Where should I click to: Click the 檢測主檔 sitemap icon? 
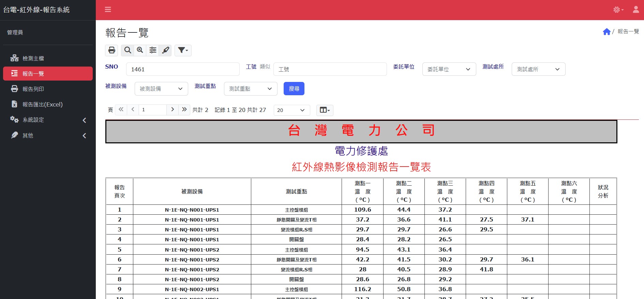[14, 58]
